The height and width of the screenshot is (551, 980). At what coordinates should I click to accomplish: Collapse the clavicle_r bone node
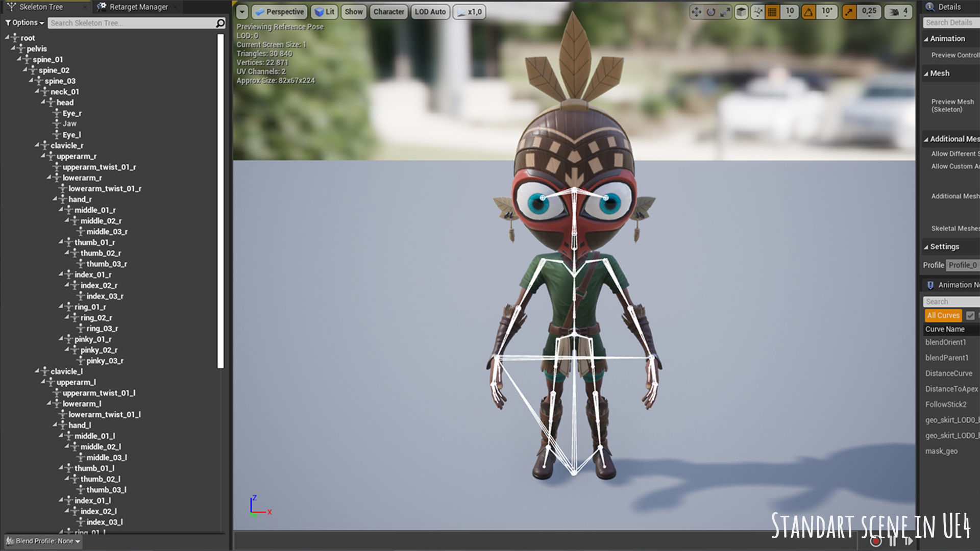point(37,145)
